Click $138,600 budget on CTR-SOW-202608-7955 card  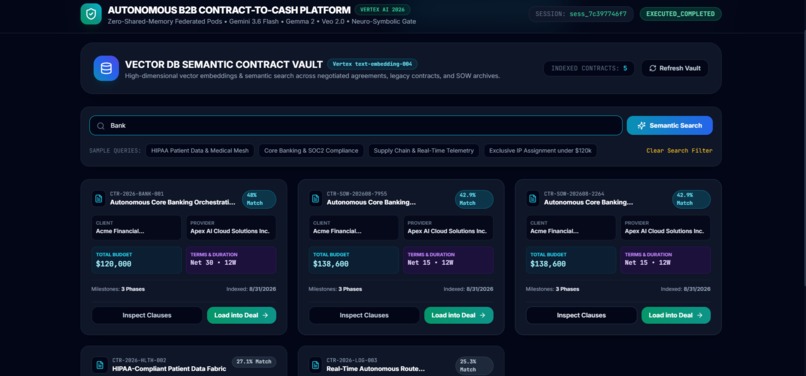click(x=331, y=264)
